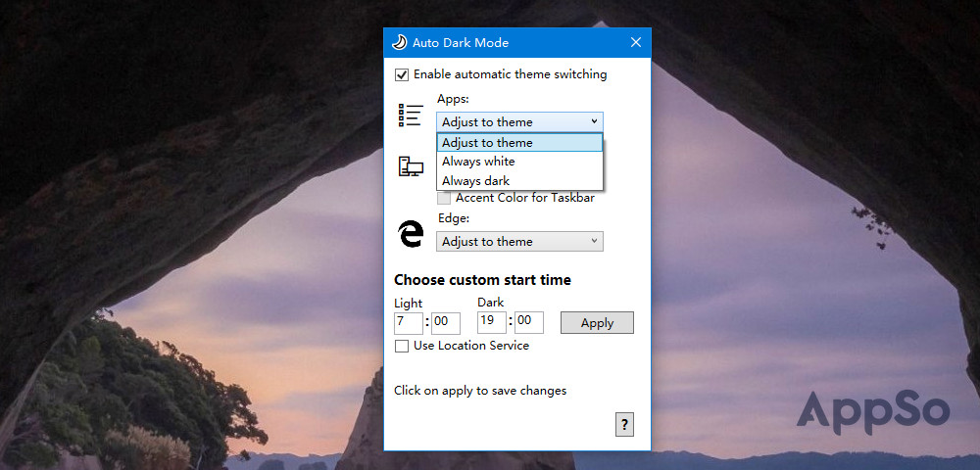The height and width of the screenshot is (470, 980).
Task: Edit the Dark hour field
Action: 491,323
